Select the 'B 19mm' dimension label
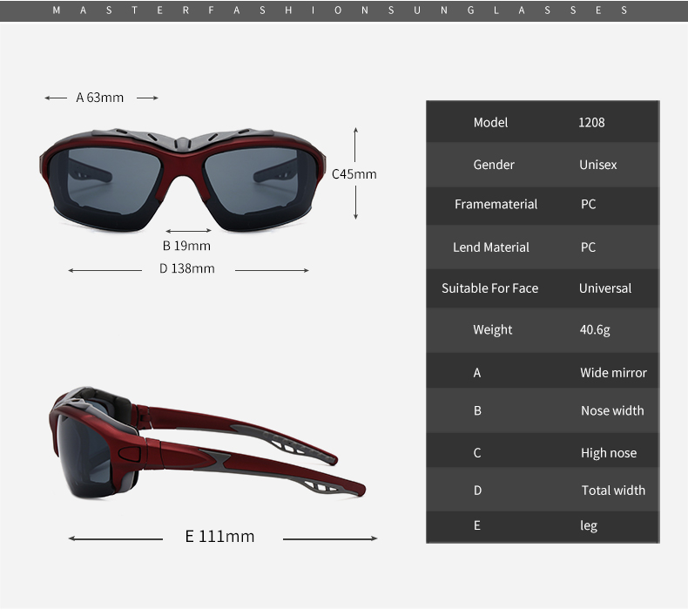 [x=186, y=246]
